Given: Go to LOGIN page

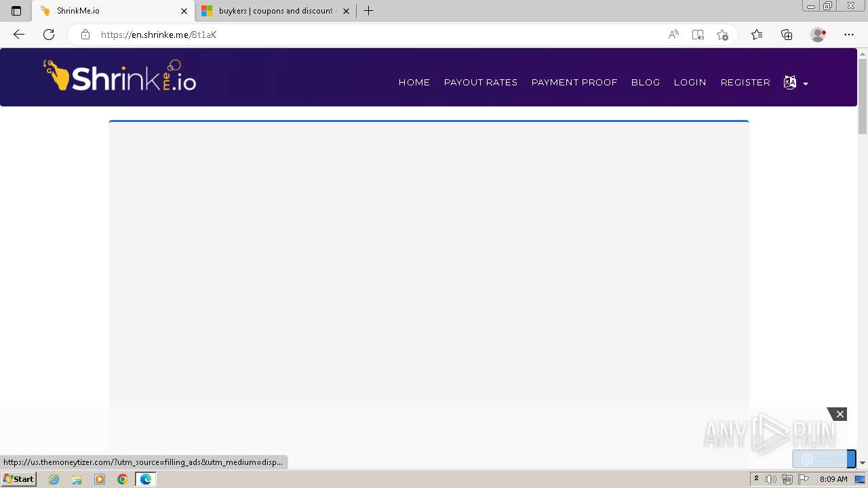Looking at the screenshot, I should click(x=690, y=82).
